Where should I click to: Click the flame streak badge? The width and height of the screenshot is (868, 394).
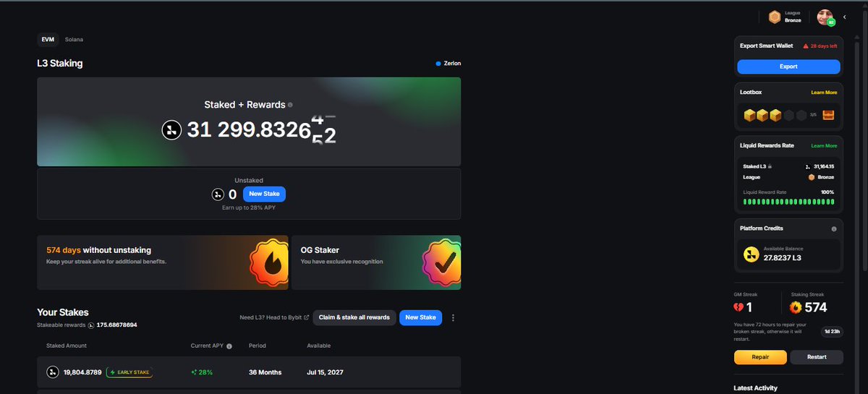(x=268, y=262)
